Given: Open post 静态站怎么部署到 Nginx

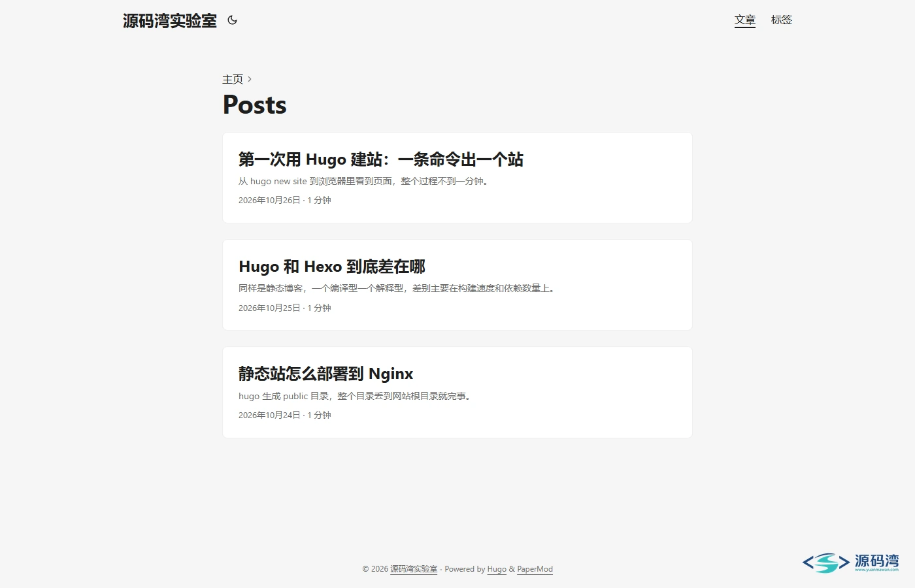Looking at the screenshot, I should (326, 374).
